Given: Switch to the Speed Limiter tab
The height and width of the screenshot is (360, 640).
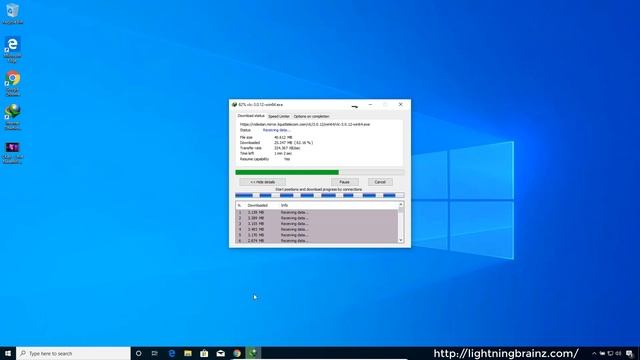Looking at the screenshot, I should 279,116.
